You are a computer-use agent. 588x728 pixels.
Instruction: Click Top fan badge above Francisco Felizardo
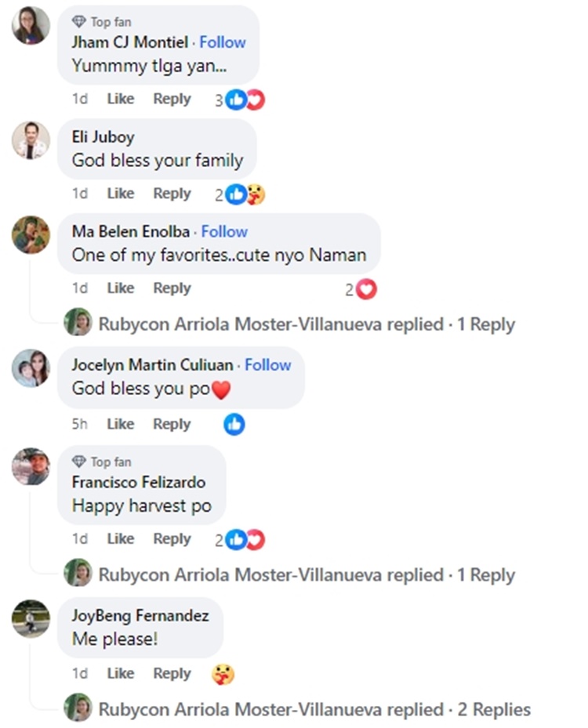click(78, 462)
